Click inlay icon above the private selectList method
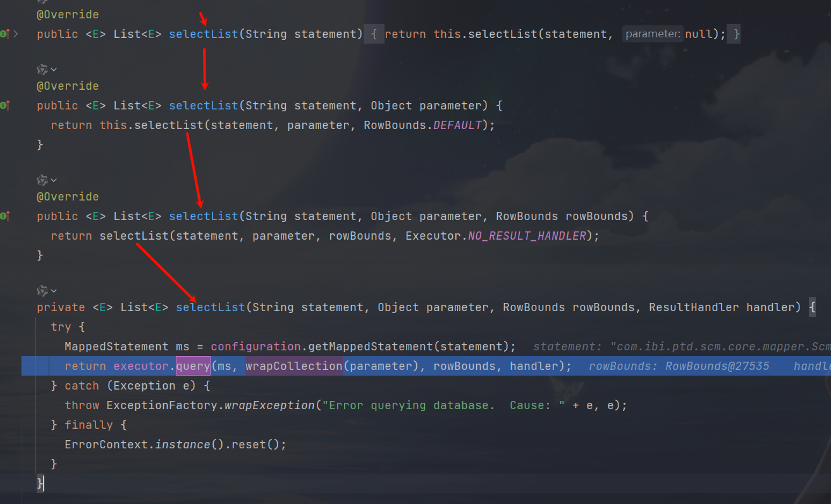The width and height of the screenshot is (831, 504). (42, 290)
